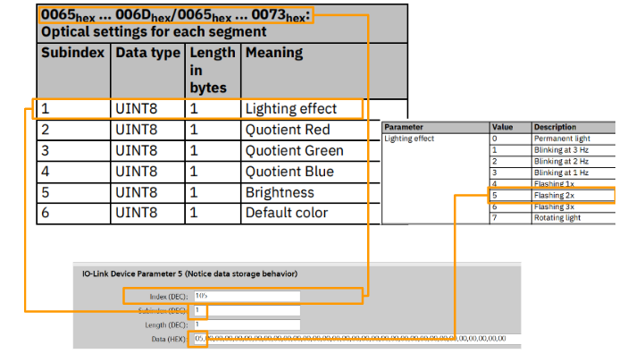Click the Quotient Green table cell
Viewport: 644px width, 362px height.
pyautogui.click(x=294, y=150)
